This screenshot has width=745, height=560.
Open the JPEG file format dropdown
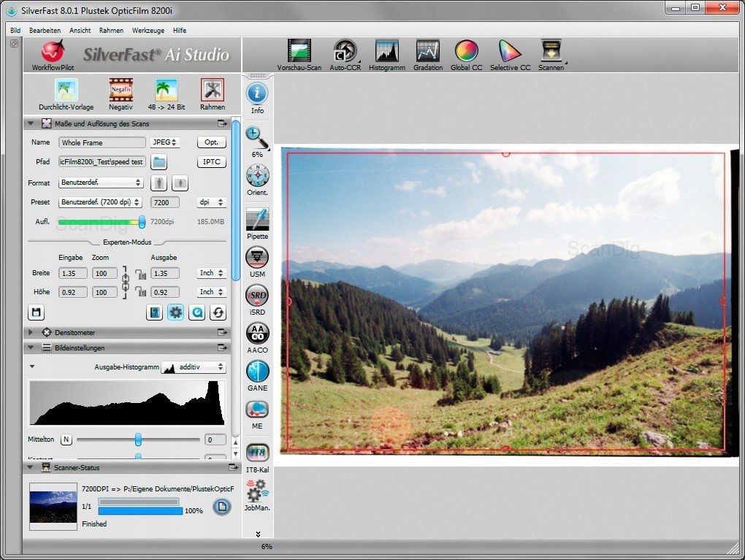[165, 142]
